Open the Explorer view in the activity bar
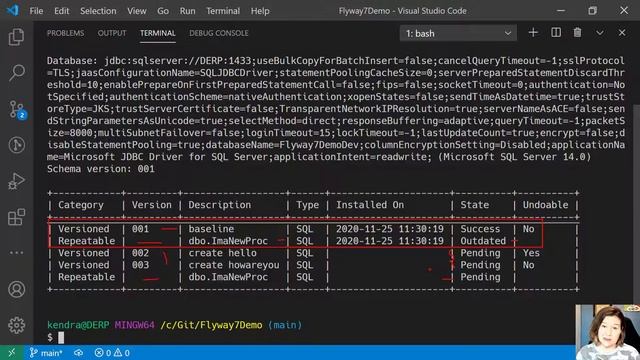Viewport: 640px width, 360px height. tap(16, 37)
